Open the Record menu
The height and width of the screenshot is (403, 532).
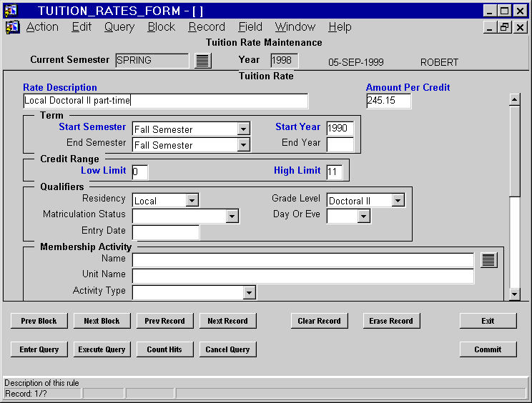click(x=207, y=26)
